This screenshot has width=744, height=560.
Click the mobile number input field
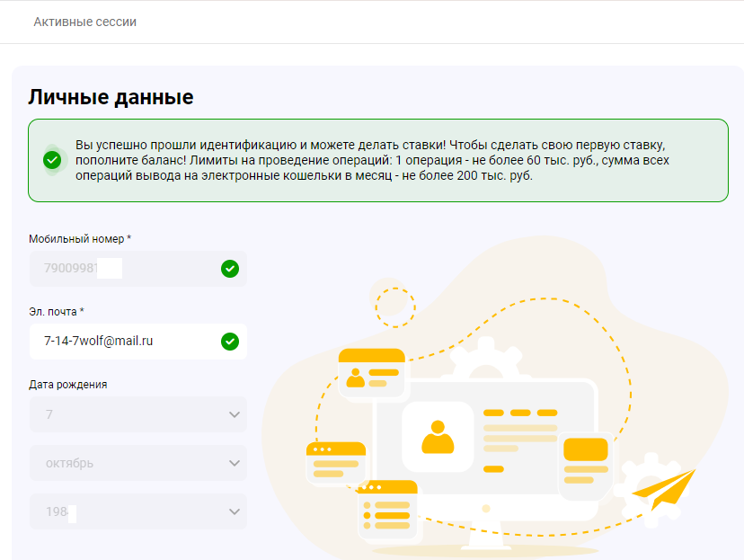138,269
